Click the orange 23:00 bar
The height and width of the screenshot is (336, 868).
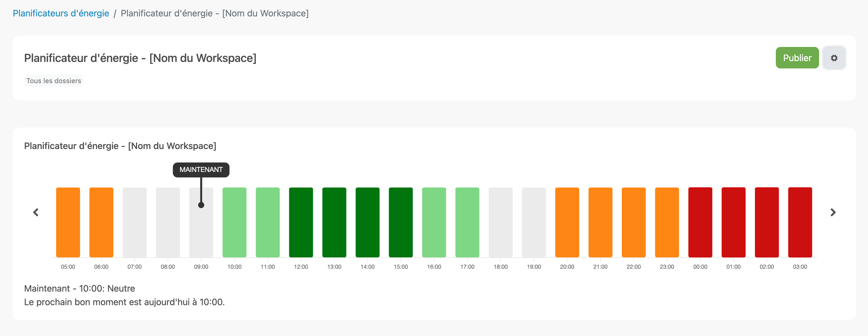click(667, 222)
